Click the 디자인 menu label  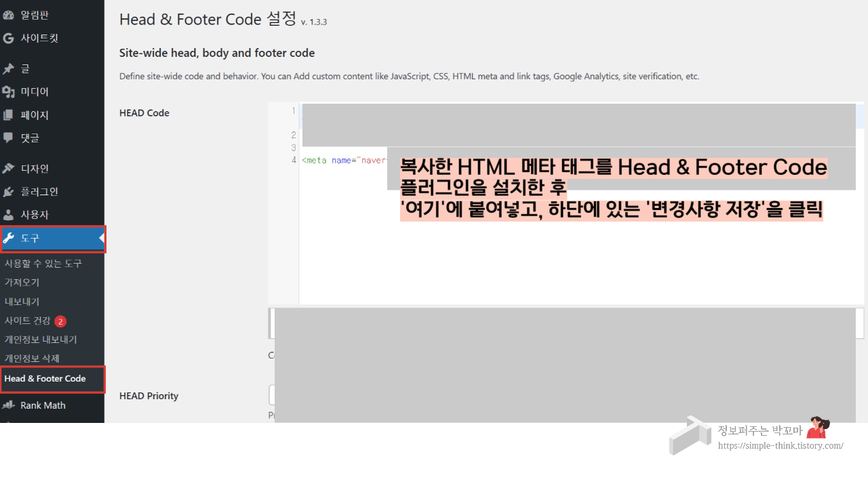pyautogui.click(x=35, y=168)
